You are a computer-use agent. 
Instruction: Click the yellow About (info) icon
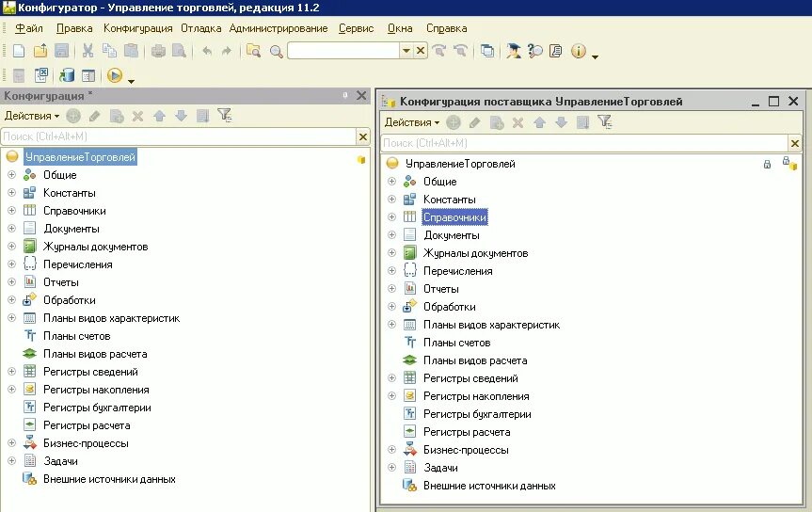click(x=579, y=51)
